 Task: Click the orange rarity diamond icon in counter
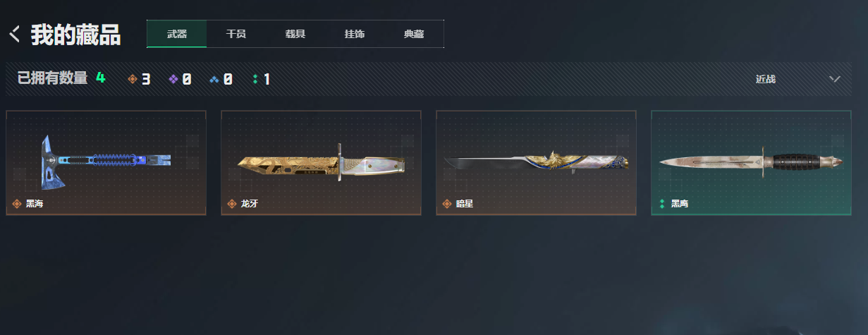(x=132, y=79)
